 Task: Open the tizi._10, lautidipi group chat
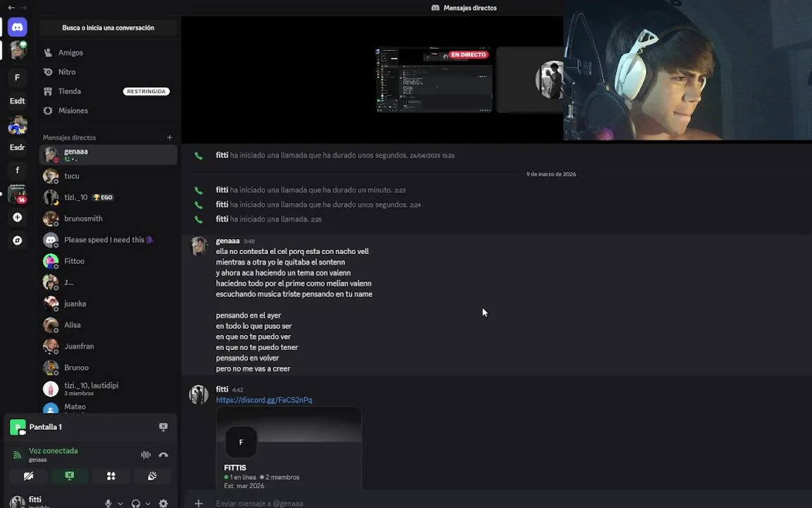click(109, 389)
